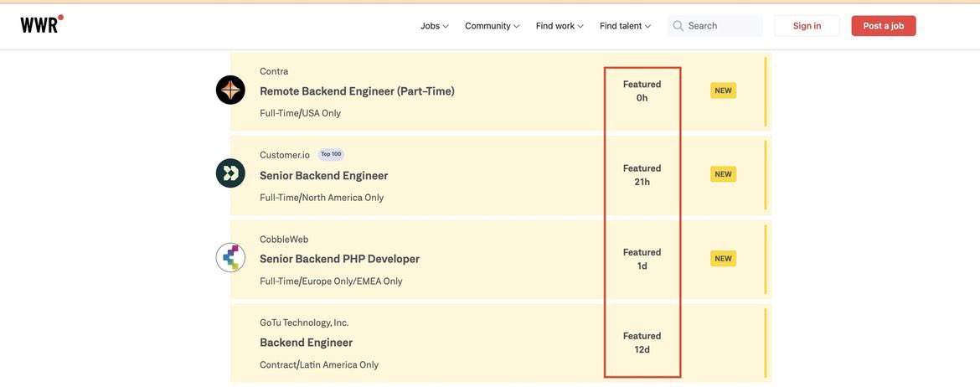Viewport: 980px width, 387px height.
Task: Click the Featured 1d label
Action: [642, 259]
